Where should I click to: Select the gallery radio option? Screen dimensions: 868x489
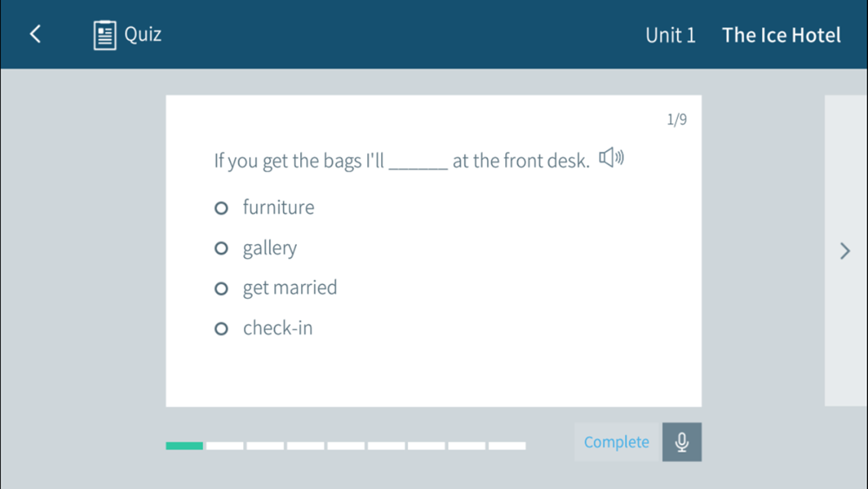pyautogui.click(x=221, y=248)
